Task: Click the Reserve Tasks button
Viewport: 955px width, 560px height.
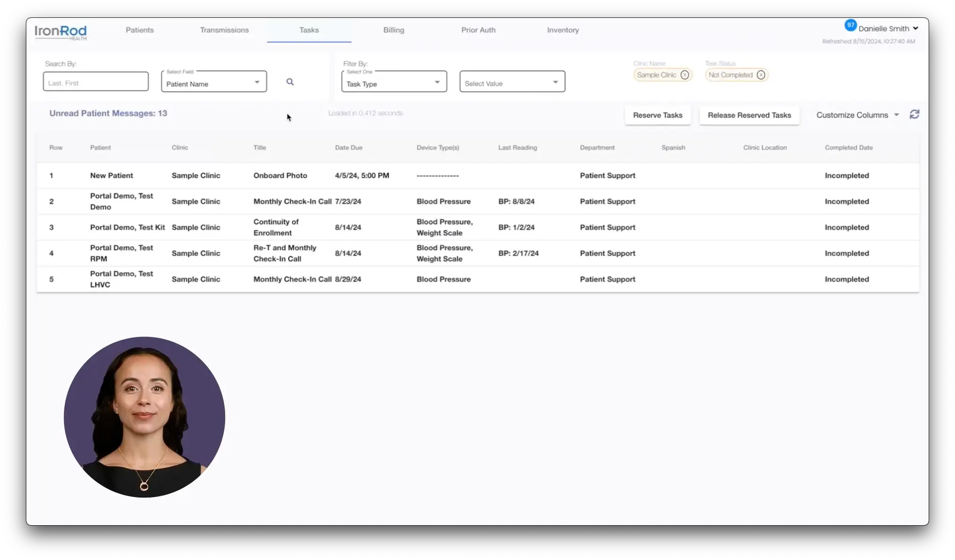Action: [x=658, y=115]
